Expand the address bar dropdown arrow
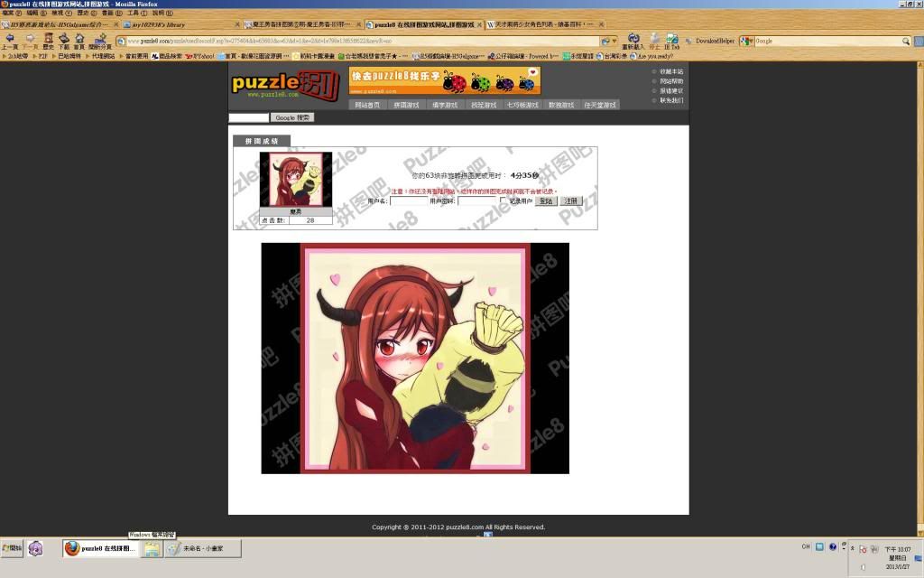This screenshot has height=578, width=924. click(615, 42)
